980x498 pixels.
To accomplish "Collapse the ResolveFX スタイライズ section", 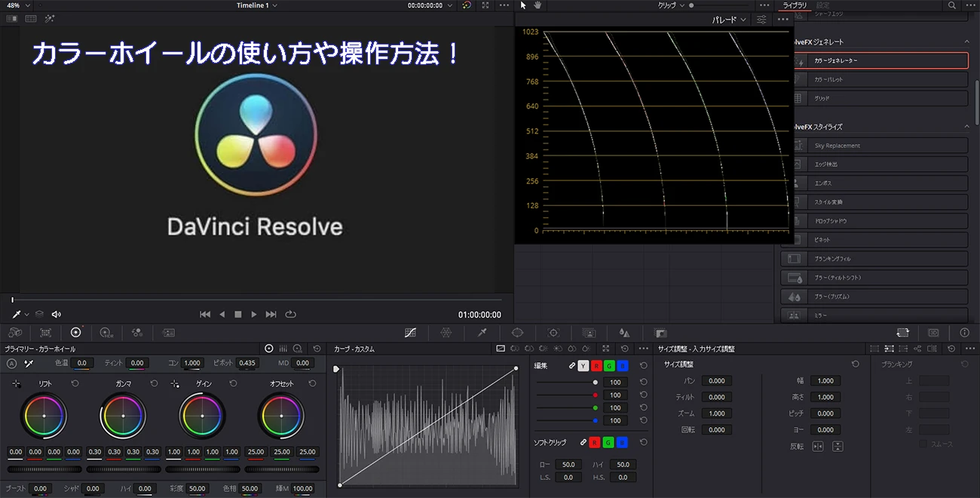I will point(967,127).
